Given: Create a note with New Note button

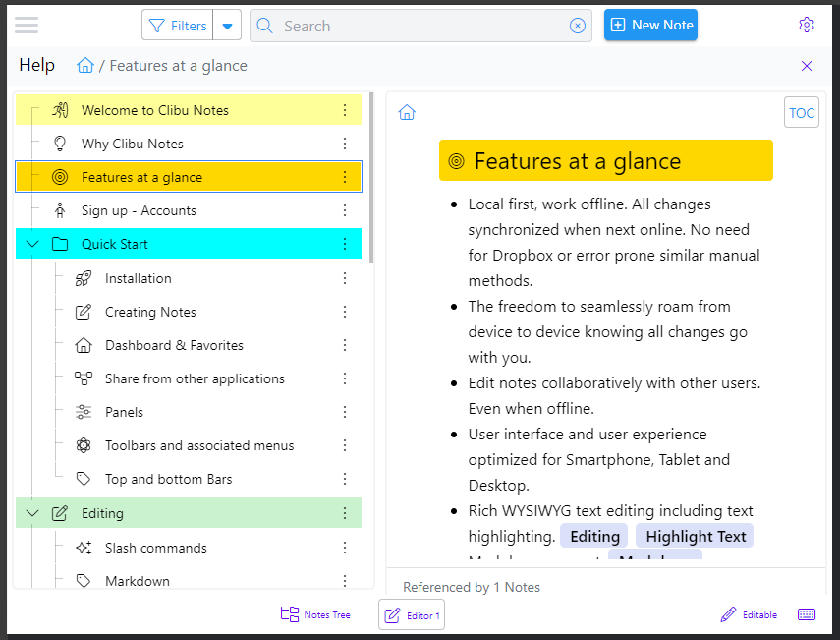Looking at the screenshot, I should tap(651, 25).
